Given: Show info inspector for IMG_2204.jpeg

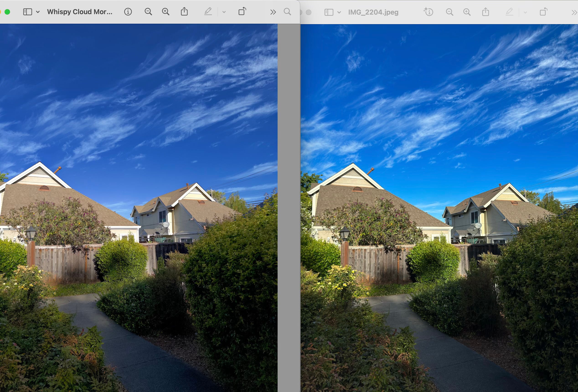Looking at the screenshot, I should tap(428, 12).
